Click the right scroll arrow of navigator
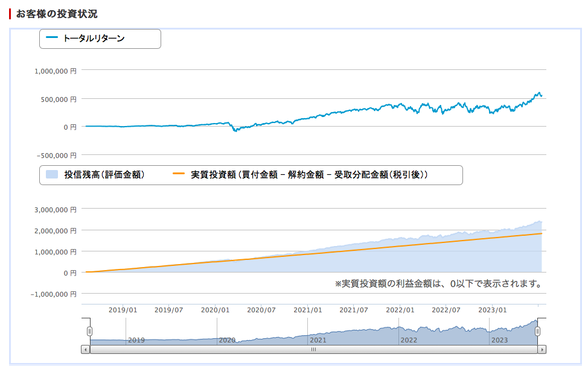 pos(542,350)
